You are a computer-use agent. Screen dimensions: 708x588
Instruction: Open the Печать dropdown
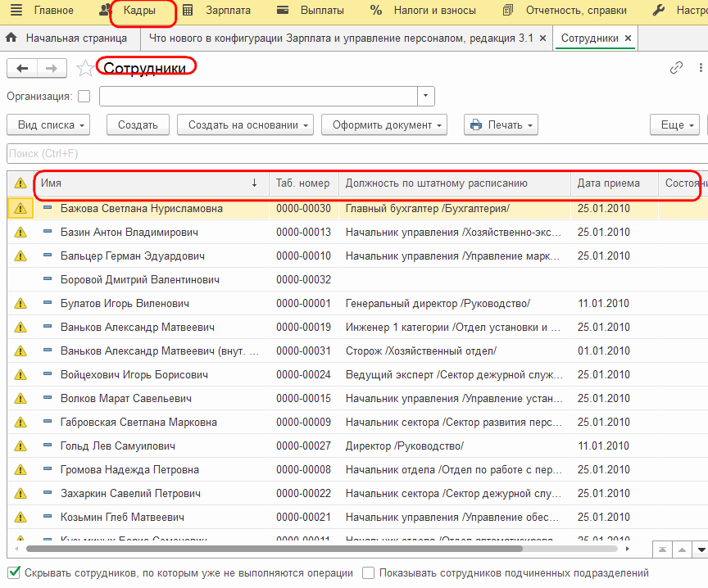coord(501,125)
